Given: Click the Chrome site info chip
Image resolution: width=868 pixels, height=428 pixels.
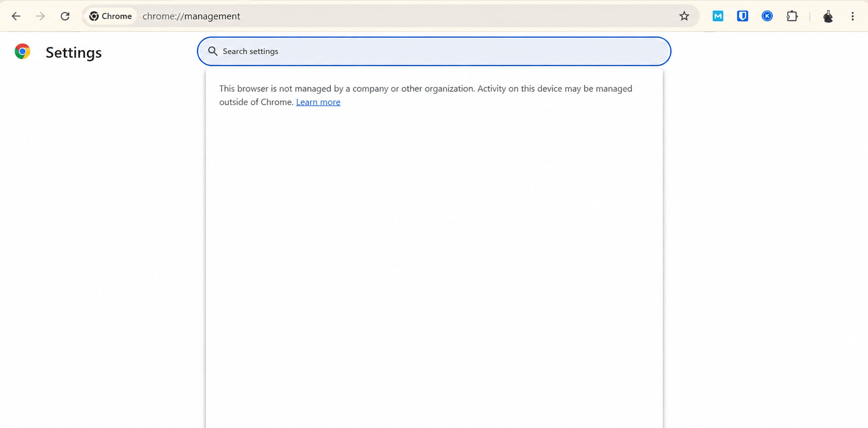Looking at the screenshot, I should [110, 16].
